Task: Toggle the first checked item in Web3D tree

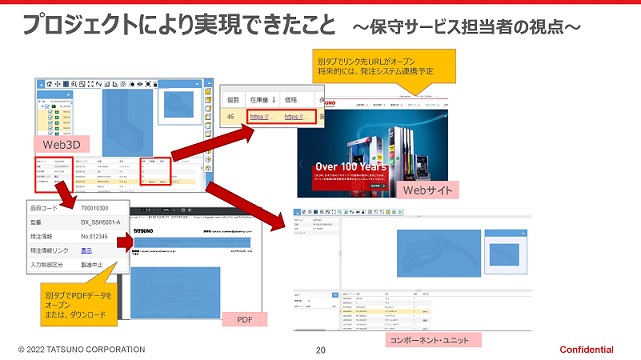Action: (51, 112)
